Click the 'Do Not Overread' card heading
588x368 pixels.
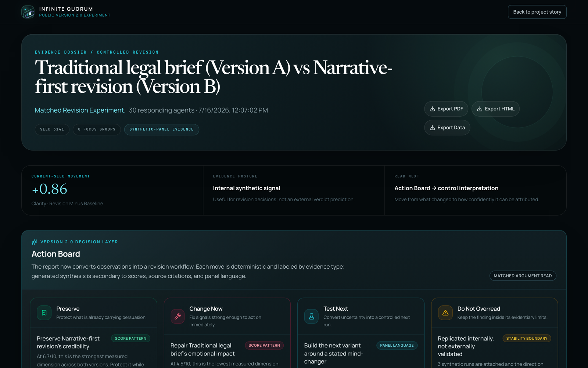[478, 309]
